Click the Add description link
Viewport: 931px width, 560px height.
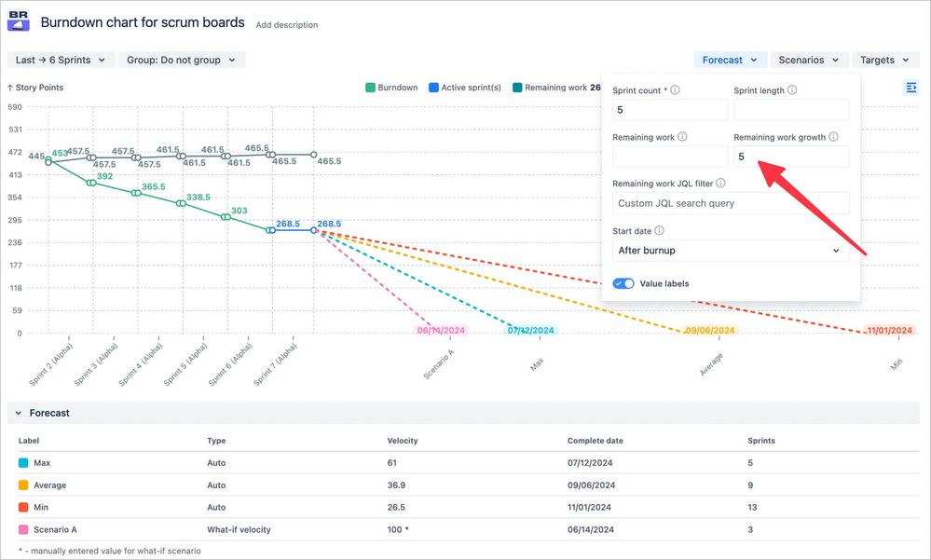pos(286,25)
